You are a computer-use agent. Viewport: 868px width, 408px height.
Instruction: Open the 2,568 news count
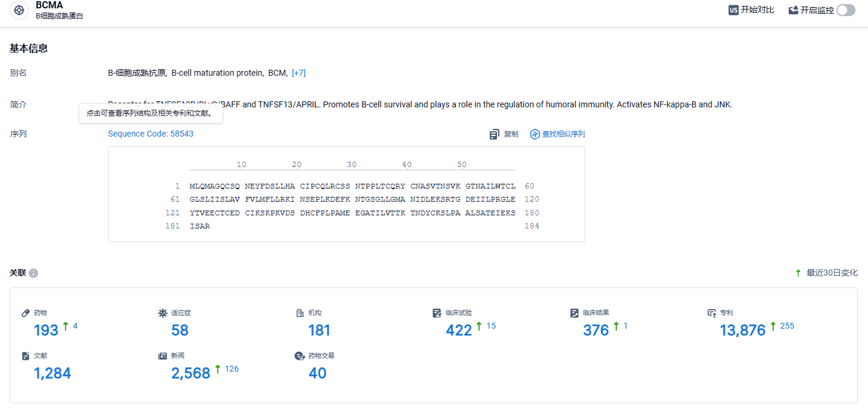(x=191, y=373)
